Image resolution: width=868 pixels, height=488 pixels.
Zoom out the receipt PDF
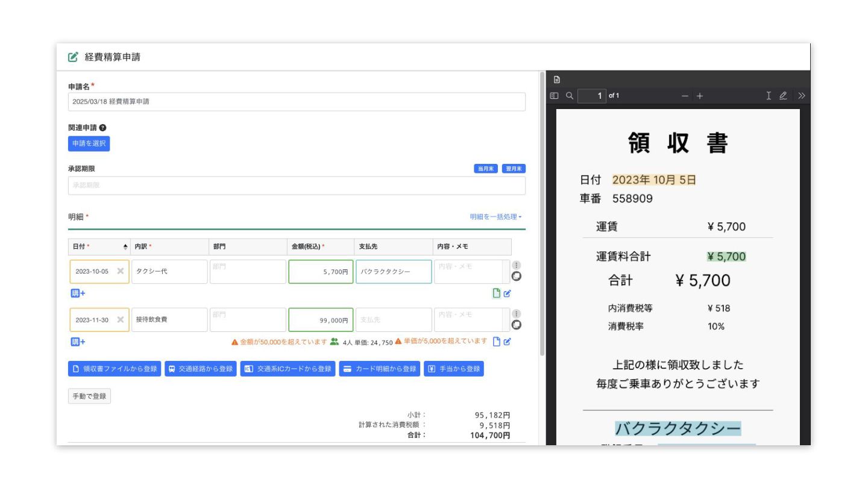[685, 96]
